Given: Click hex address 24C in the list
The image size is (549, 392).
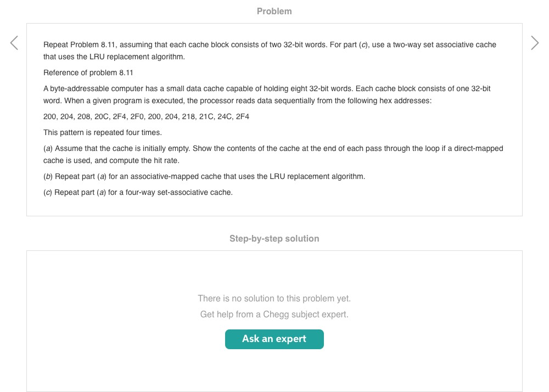Looking at the screenshot, I should pyautogui.click(x=225, y=116).
